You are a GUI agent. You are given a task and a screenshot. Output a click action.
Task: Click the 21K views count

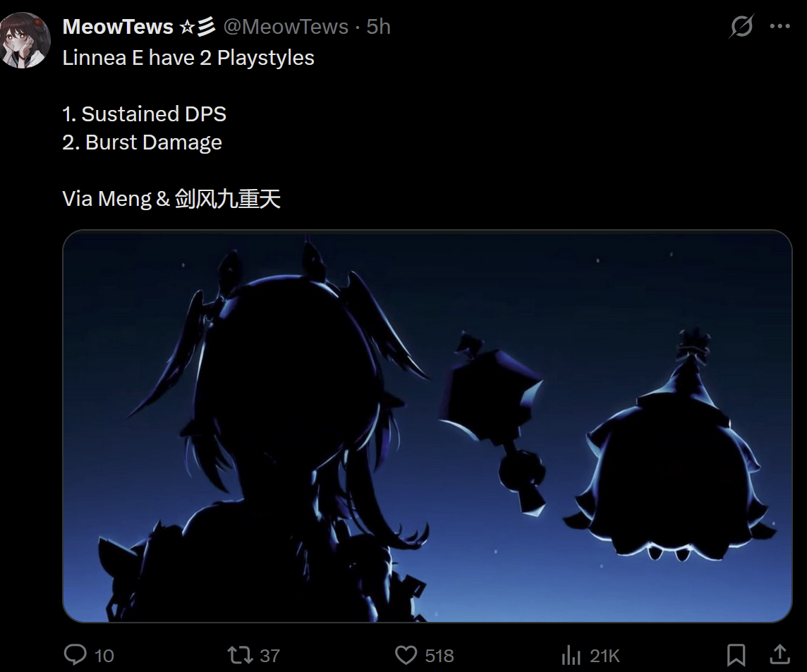pyautogui.click(x=605, y=656)
